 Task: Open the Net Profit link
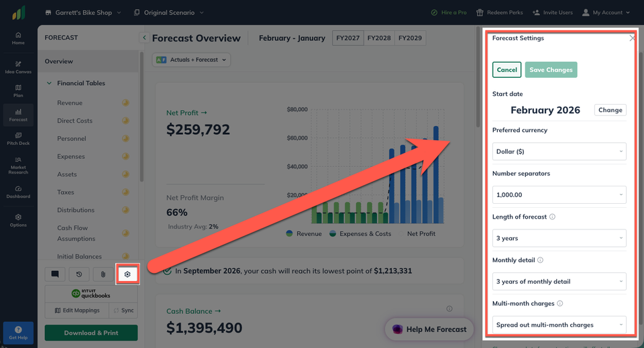tap(186, 113)
